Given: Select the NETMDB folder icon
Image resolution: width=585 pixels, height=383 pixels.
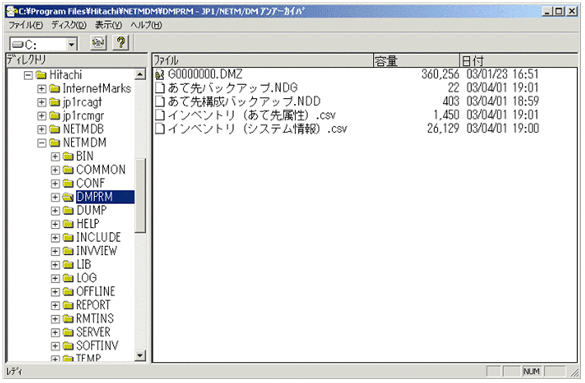Looking at the screenshot, I should tap(54, 129).
